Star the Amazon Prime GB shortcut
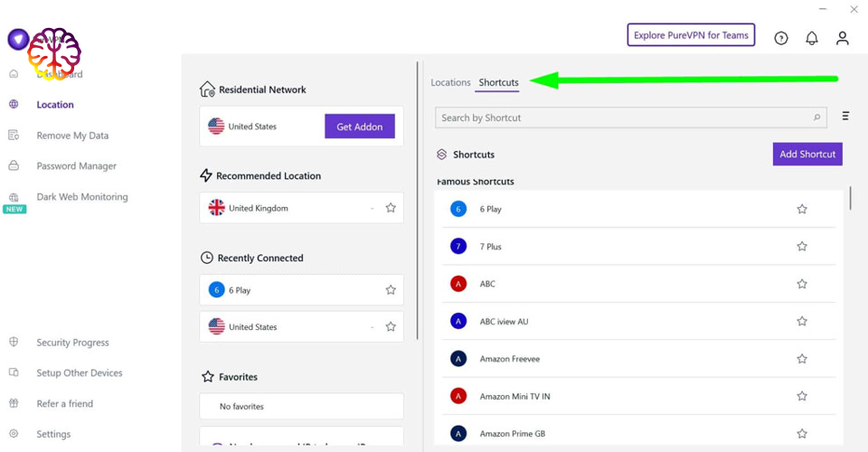The height and width of the screenshot is (452, 868). [x=802, y=433]
